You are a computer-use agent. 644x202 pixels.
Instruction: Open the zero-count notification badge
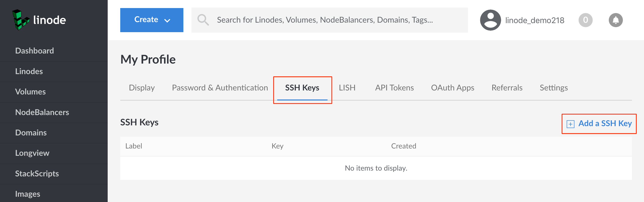click(x=585, y=20)
